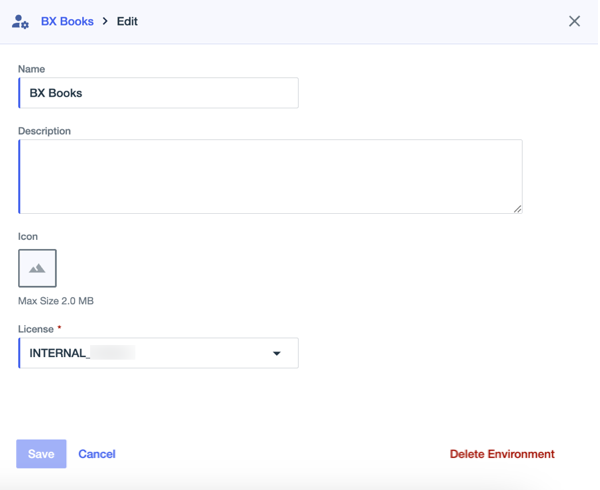
Task: Click the environment user-gear icon in header
Action: (x=20, y=21)
